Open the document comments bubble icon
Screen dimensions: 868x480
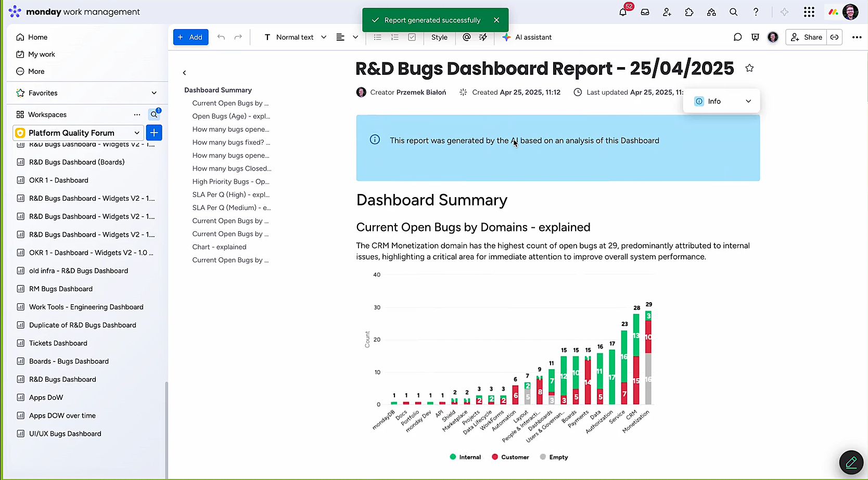[737, 37]
